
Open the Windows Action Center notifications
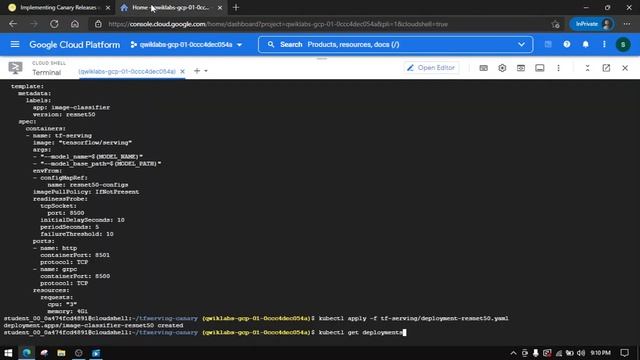[624, 353]
